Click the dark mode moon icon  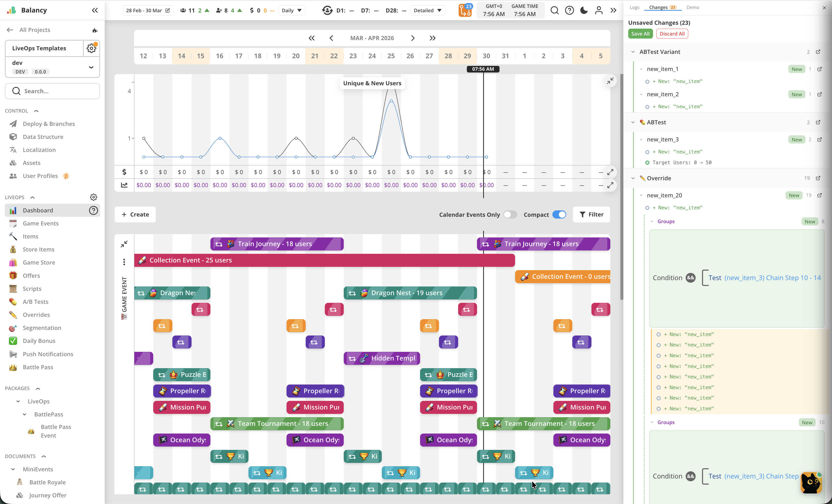(x=584, y=10)
